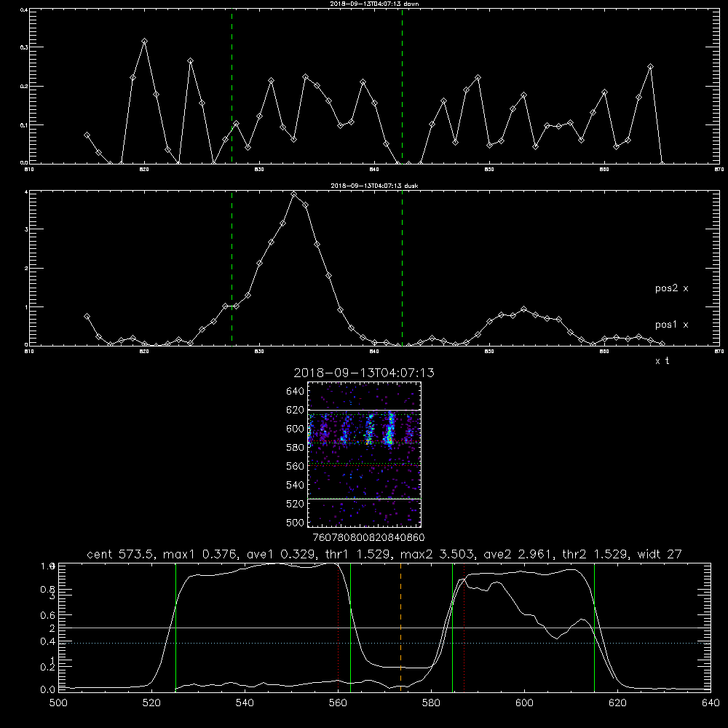Viewport: 728px width, 728px height.
Task: Open the spectrogram image thumbnail
Action: (365, 454)
